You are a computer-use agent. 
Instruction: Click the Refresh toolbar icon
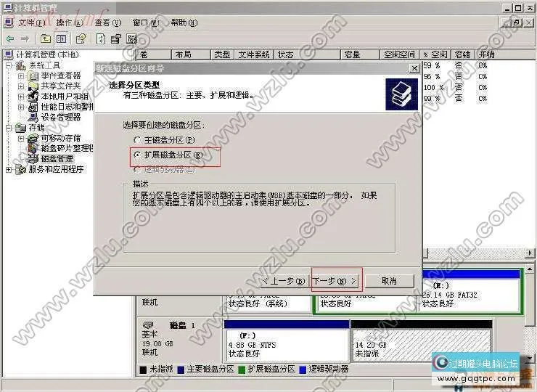101,38
